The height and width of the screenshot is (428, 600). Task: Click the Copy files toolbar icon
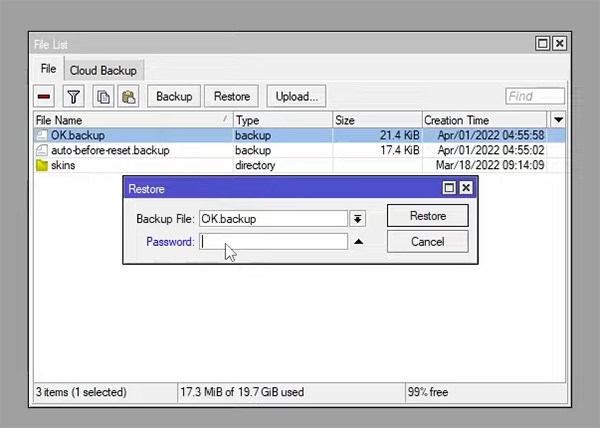(x=103, y=97)
